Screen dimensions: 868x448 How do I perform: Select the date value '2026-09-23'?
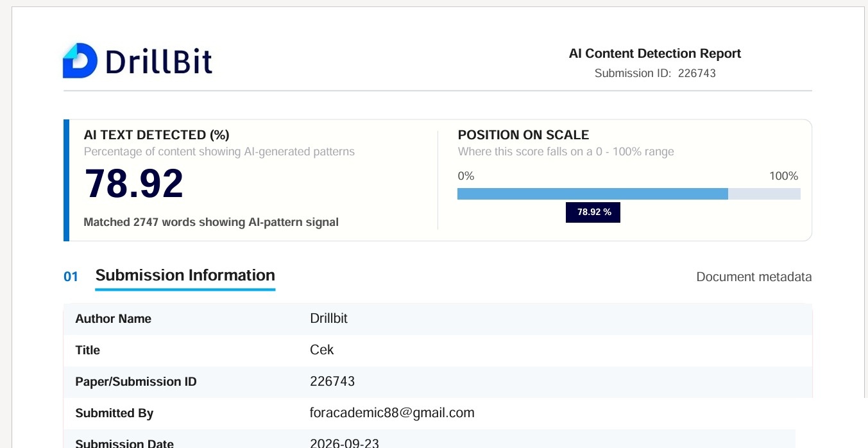(345, 443)
